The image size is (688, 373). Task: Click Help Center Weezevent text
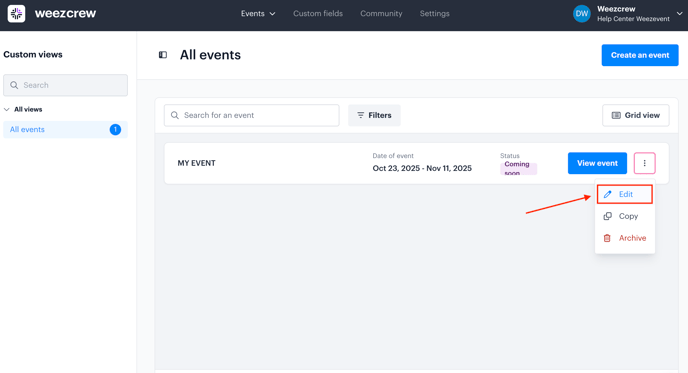[633, 19]
